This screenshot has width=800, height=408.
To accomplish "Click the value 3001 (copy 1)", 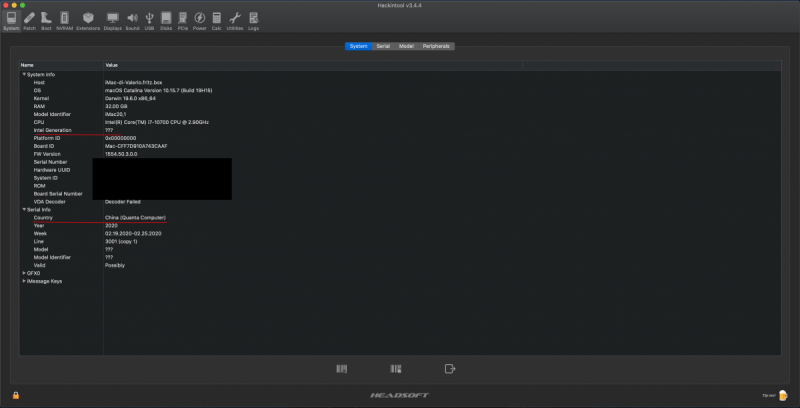I will tap(121, 242).
